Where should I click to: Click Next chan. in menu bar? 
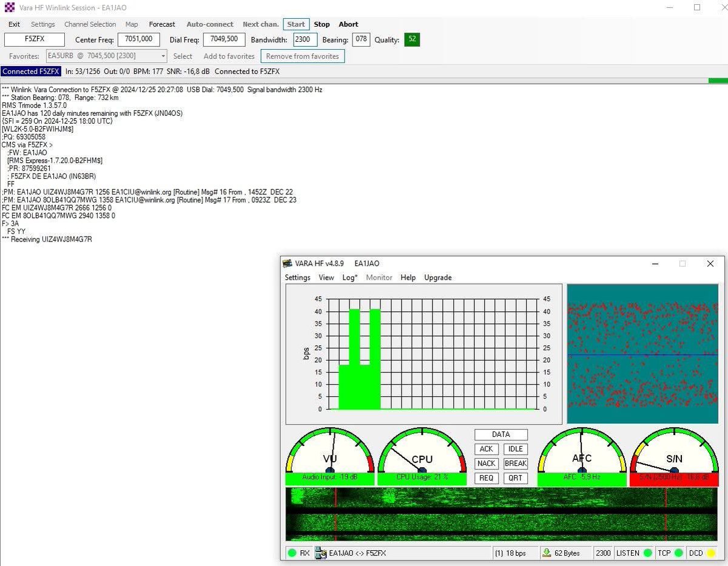[261, 24]
